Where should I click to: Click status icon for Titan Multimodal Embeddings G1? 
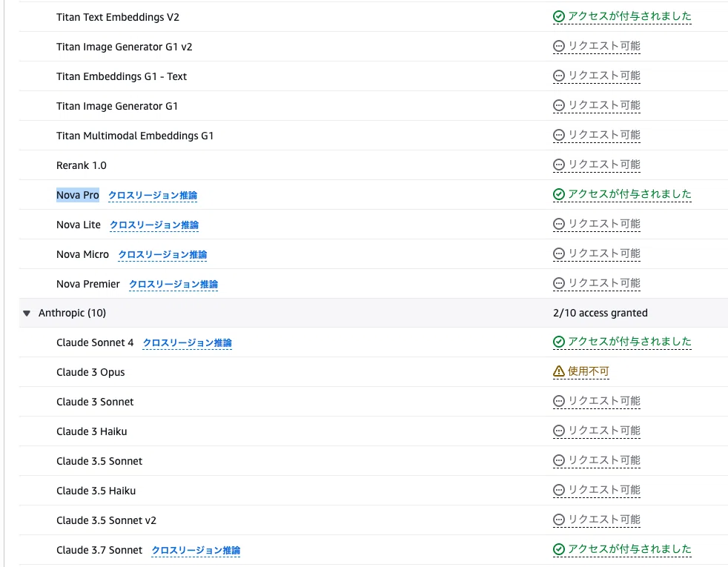tap(559, 136)
